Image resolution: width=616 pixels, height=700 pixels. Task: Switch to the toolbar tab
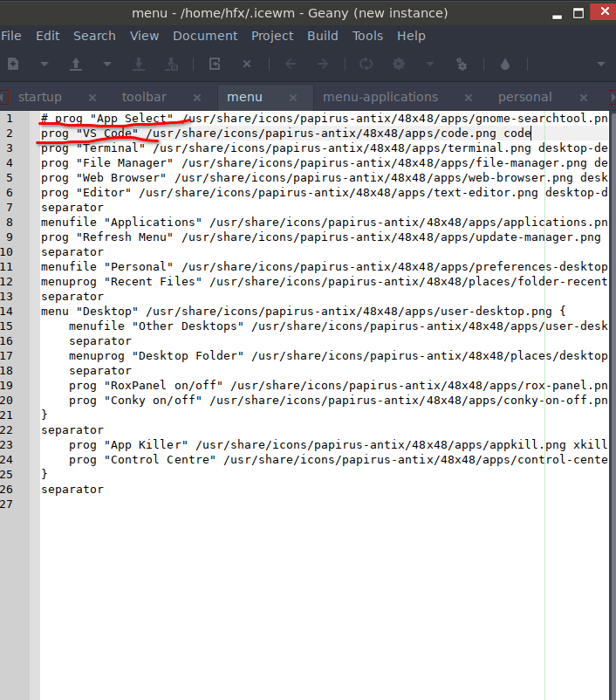coord(144,97)
